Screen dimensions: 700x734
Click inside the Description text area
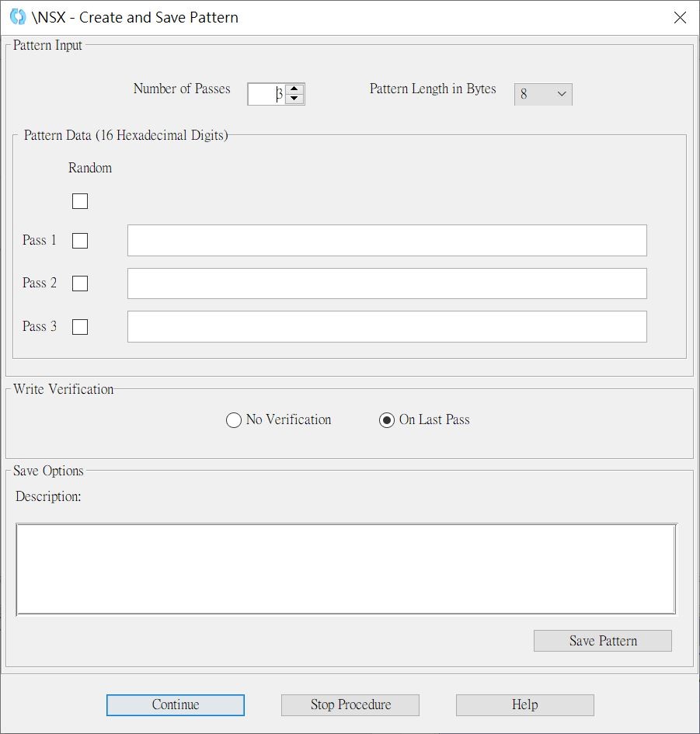click(346, 569)
